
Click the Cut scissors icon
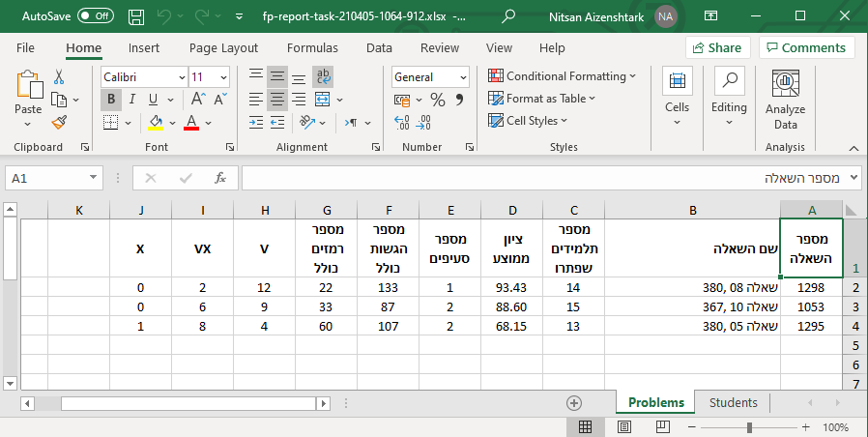click(59, 76)
